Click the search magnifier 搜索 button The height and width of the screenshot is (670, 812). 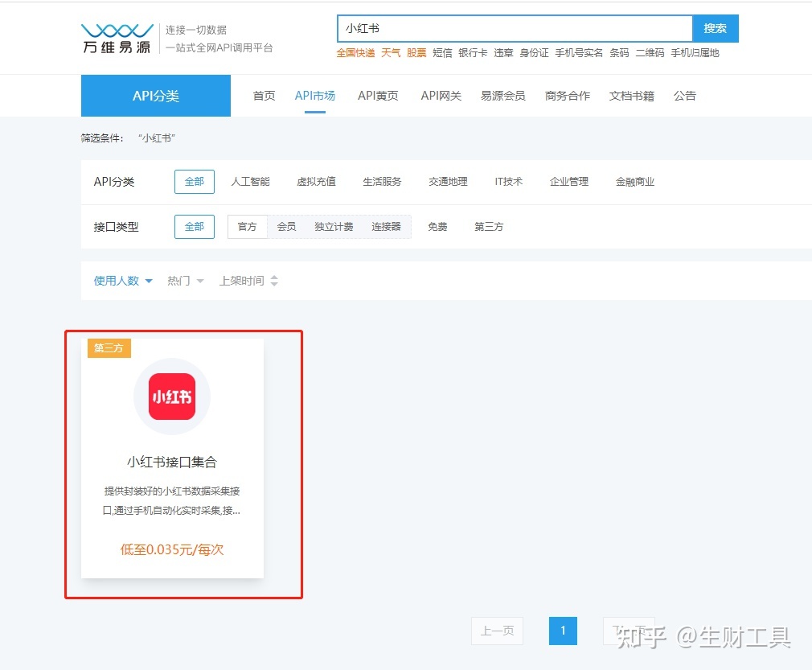click(715, 27)
